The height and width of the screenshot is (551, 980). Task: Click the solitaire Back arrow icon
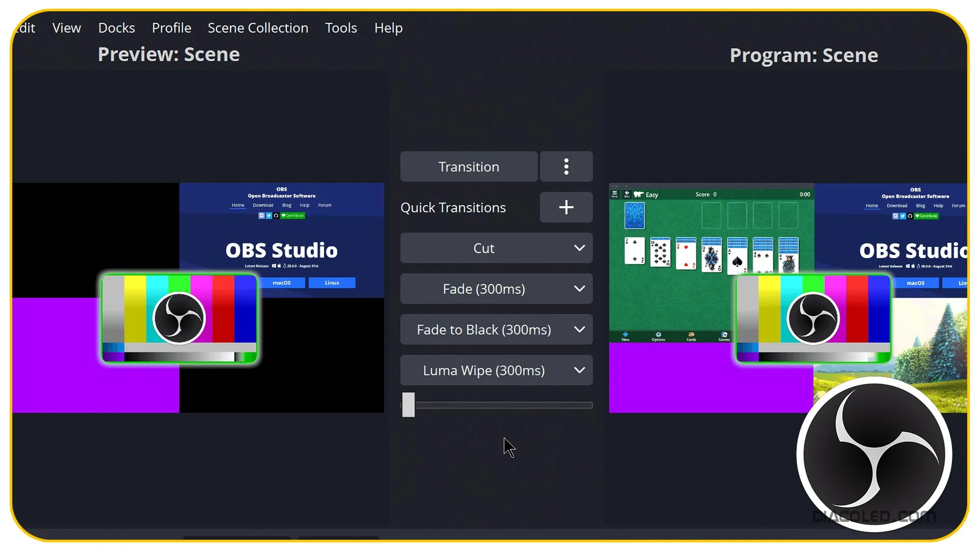point(627,194)
